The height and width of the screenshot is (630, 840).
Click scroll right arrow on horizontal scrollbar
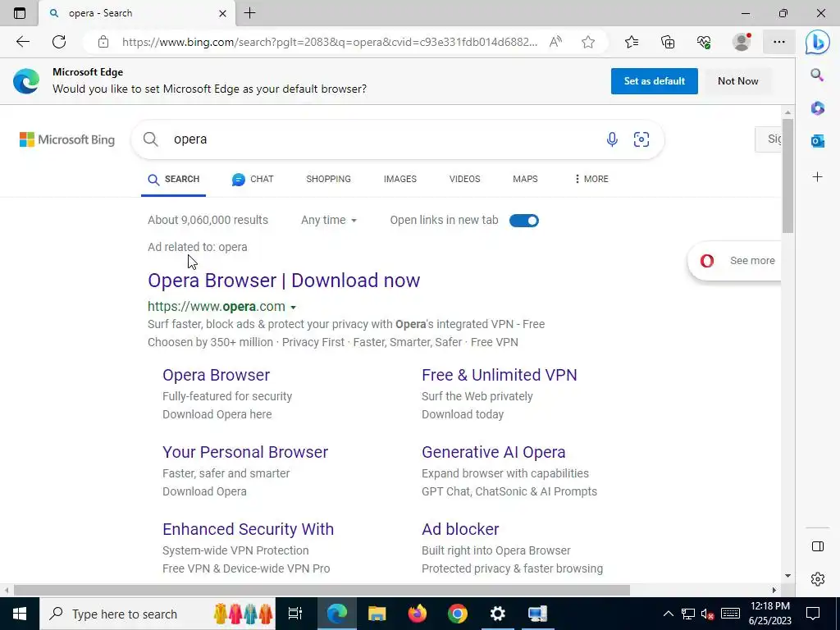click(x=774, y=590)
